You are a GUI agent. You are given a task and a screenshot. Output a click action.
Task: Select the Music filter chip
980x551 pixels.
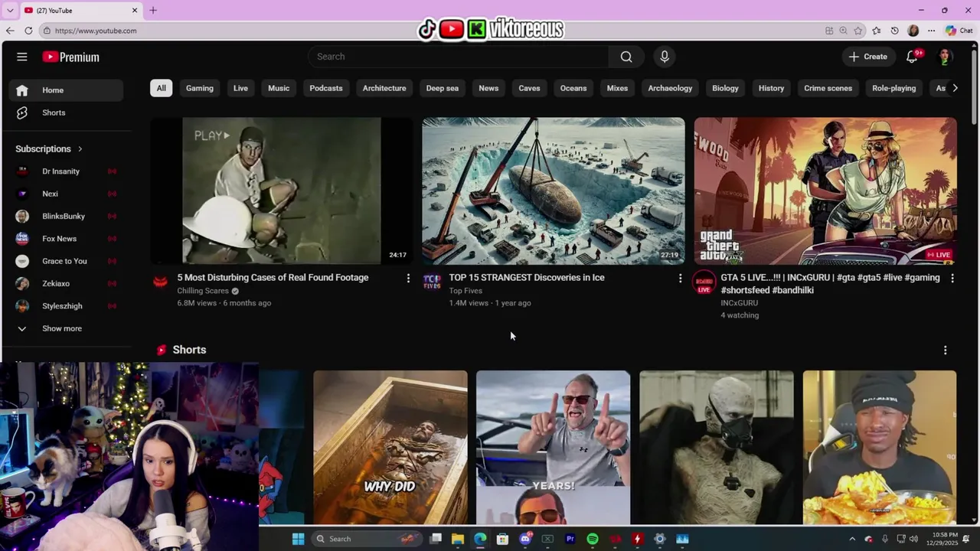point(279,88)
